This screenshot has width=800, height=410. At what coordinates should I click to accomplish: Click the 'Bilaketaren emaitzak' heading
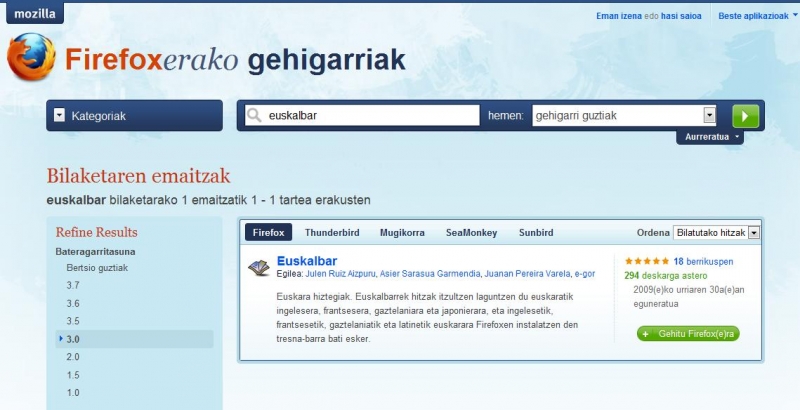click(138, 176)
